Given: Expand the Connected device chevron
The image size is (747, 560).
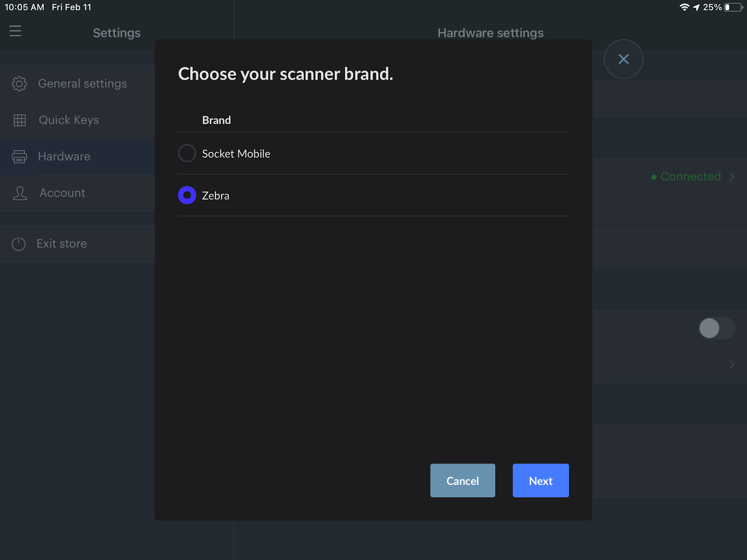Looking at the screenshot, I should (x=732, y=177).
